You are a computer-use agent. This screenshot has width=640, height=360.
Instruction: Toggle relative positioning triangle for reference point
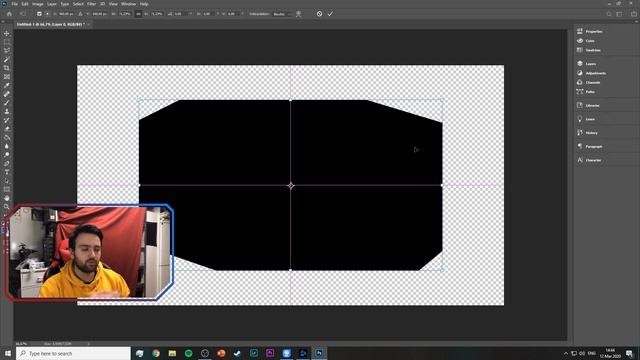click(x=80, y=14)
